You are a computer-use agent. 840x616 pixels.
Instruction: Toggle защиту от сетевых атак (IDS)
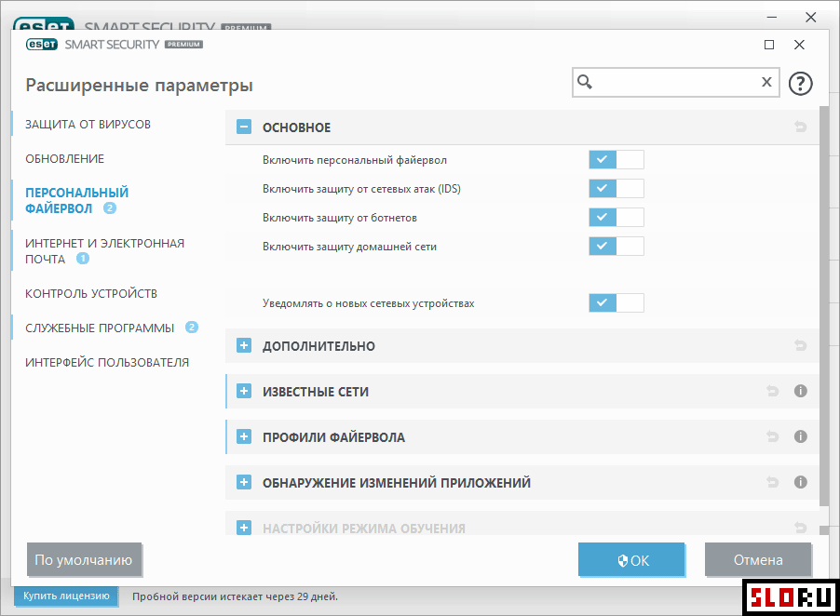[616, 188]
